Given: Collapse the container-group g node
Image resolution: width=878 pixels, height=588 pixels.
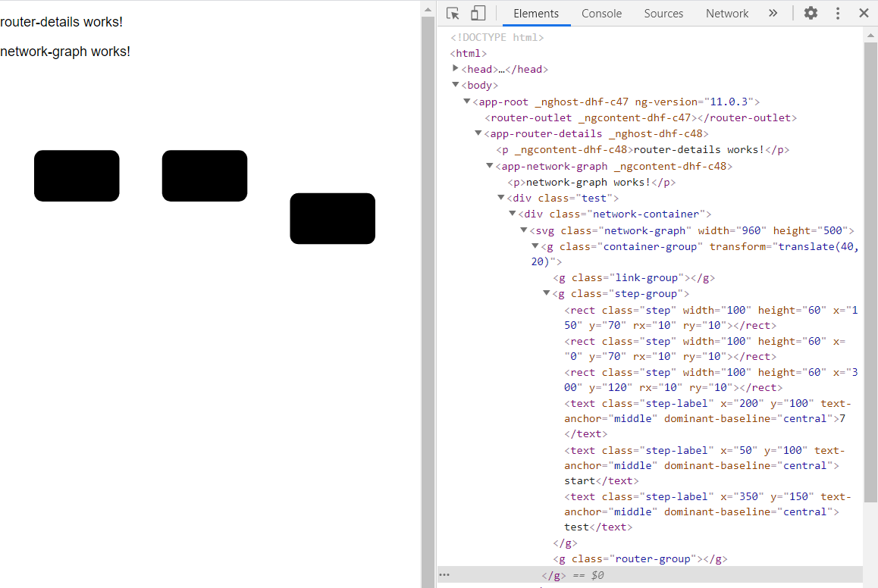Looking at the screenshot, I should point(535,246).
